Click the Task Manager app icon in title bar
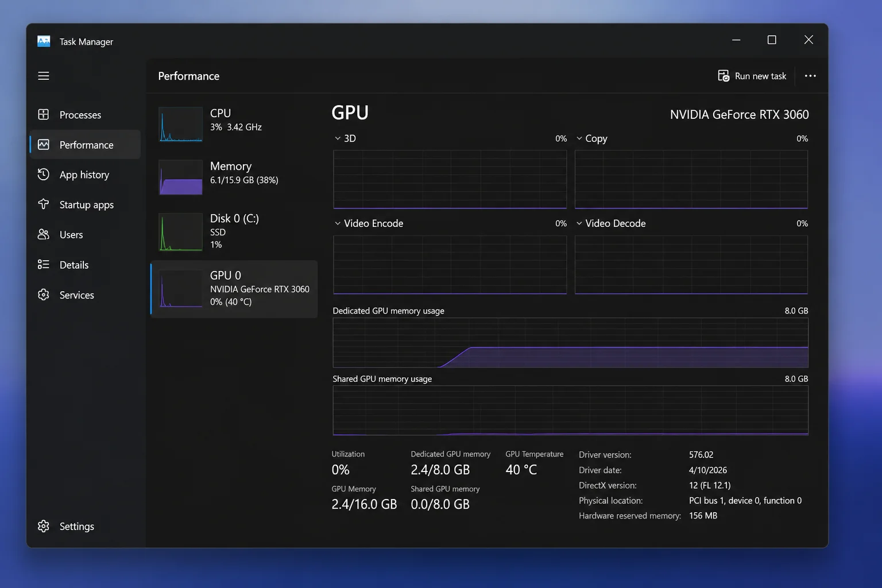This screenshot has width=882, height=588. click(44, 41)
